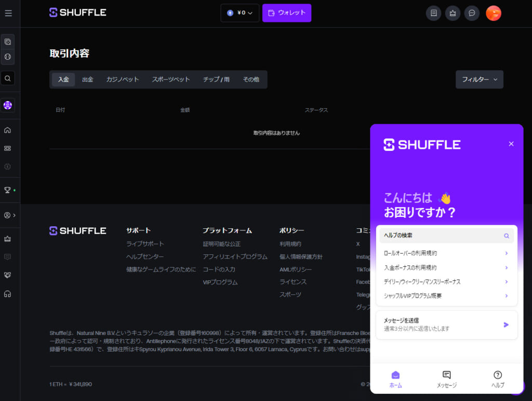Screen dimensions: 532x401
Task: Switch to スポーツベット tab
Action: (170, 80)
